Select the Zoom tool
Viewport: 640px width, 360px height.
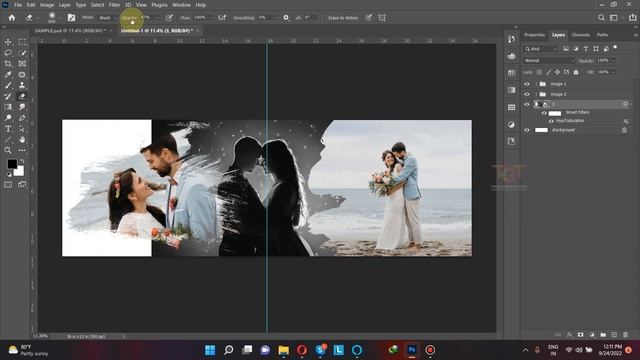point(8,150)
